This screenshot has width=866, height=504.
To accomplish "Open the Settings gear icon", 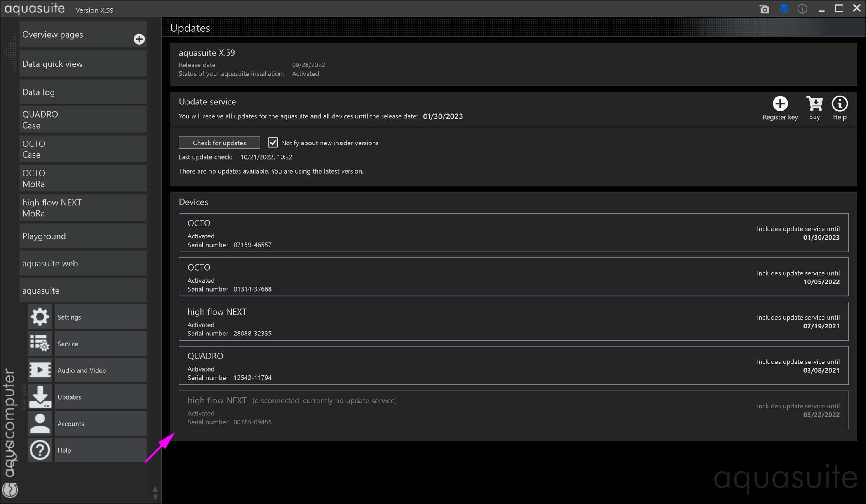I will (40, 317).
